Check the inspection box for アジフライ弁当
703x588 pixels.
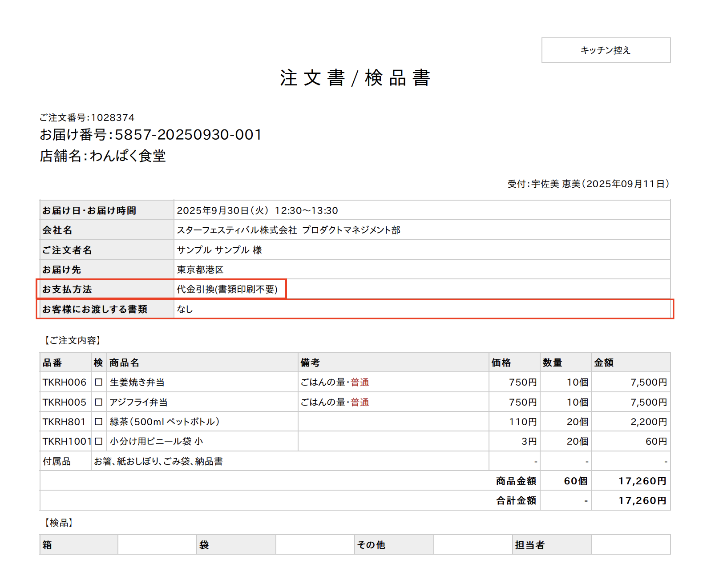pyautogui.click(x=99, y=402)
